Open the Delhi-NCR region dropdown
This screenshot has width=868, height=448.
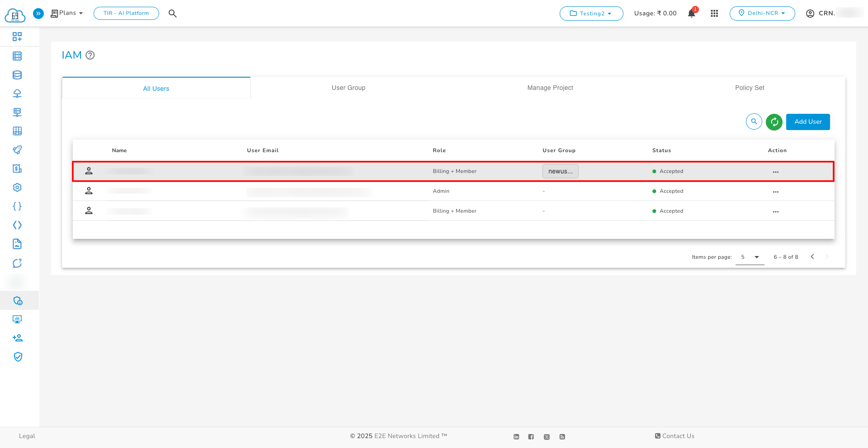point(762,14)
